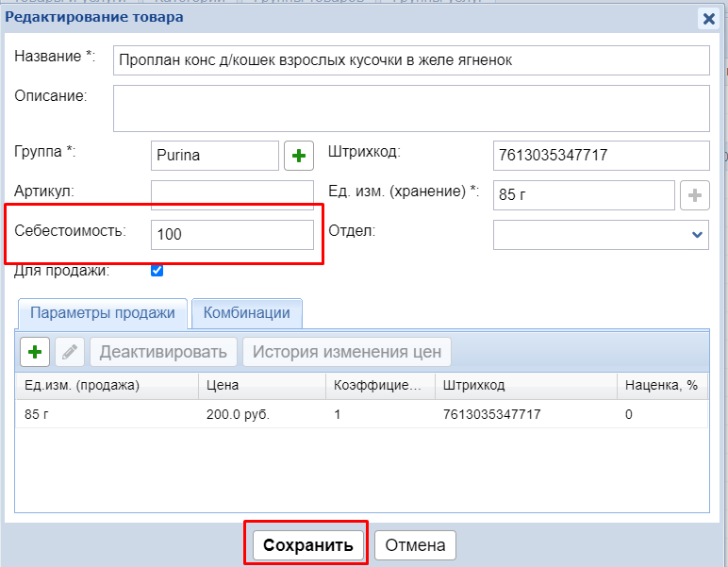The width and height of the screenshot is (728, 567).
Task: Click the pencil edit icon in toolbar
Action: tap(69, 353)
